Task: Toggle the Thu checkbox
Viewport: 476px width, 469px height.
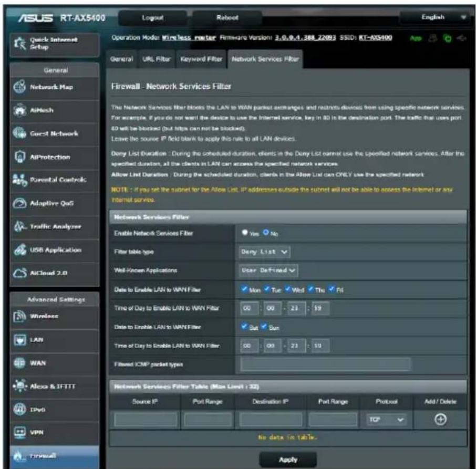Action: 311,288
